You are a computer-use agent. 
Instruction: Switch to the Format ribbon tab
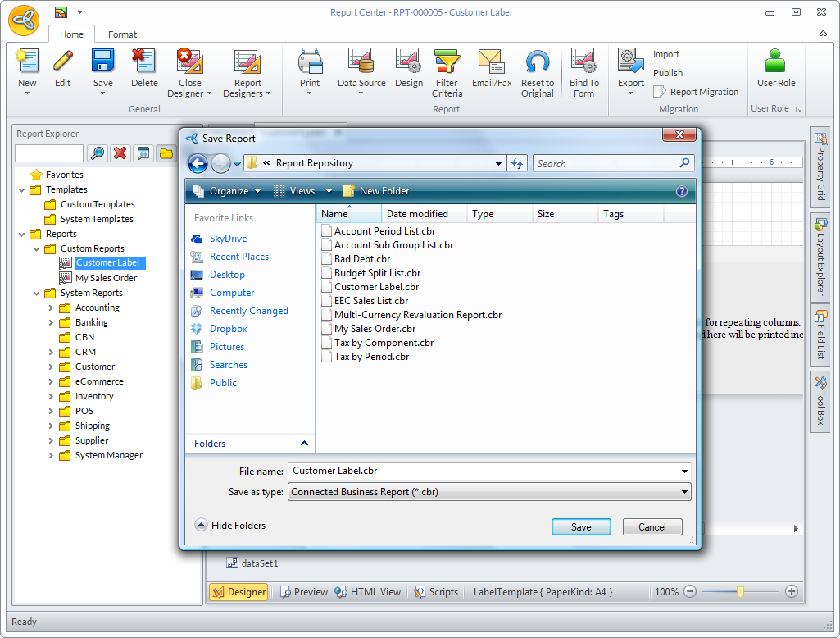(123, 34)
